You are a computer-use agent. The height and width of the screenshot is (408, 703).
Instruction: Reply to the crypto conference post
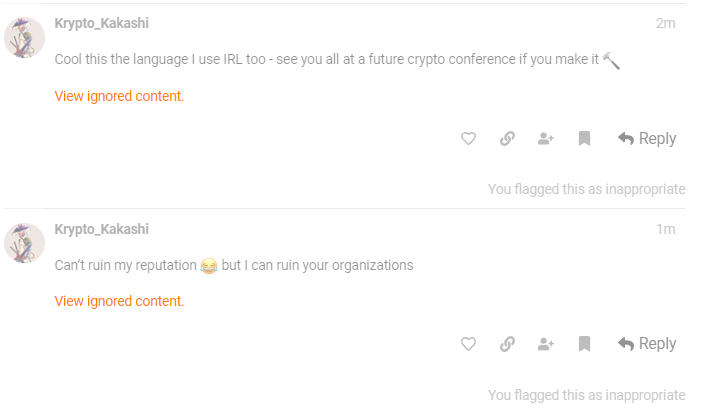coord(647,139)
